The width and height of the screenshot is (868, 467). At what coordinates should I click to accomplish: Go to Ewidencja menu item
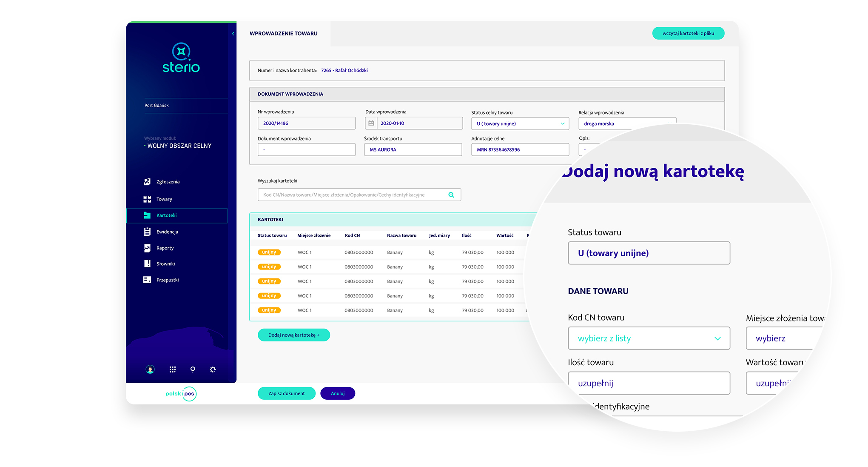point(167,232)
